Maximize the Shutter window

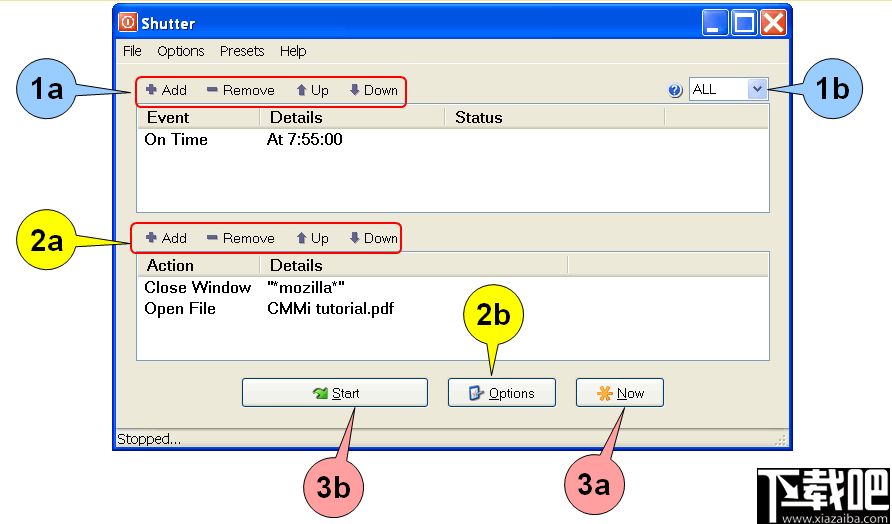tap(744, 23)
